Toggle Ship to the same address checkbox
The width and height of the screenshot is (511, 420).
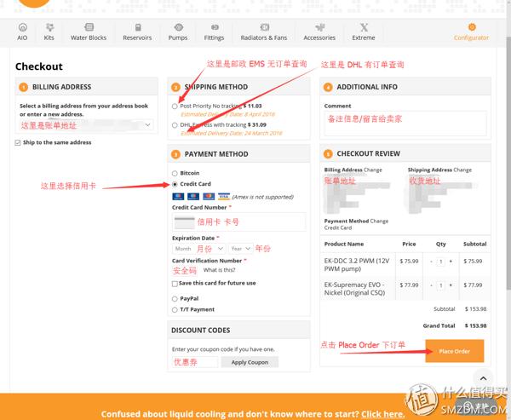pyautogui.click(x=18, y=143)
